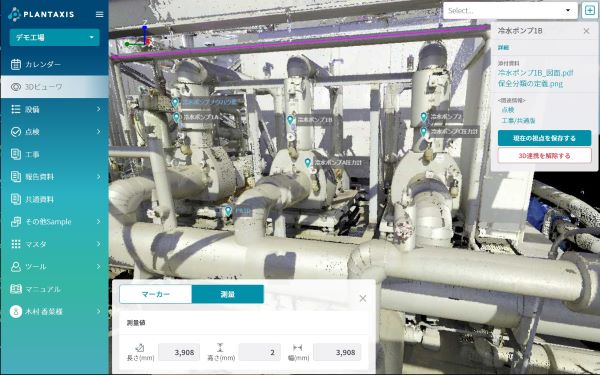
Task: Click the 冷水ポンプ1A marker pin
Action: [176, 117]
